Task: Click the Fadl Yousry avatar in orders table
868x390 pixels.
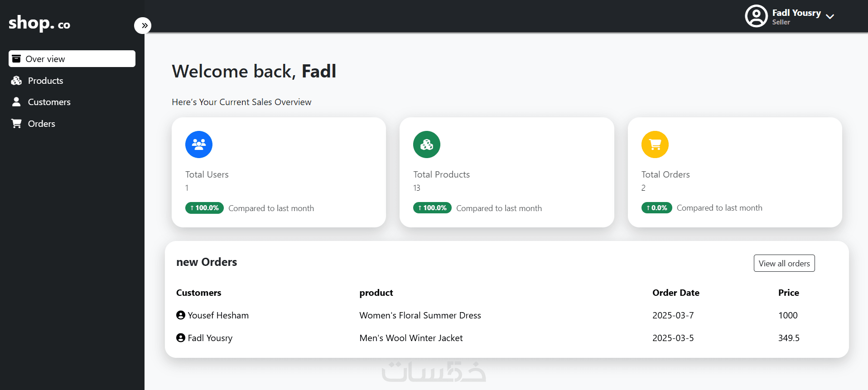Action: click(x=181, y=338)
